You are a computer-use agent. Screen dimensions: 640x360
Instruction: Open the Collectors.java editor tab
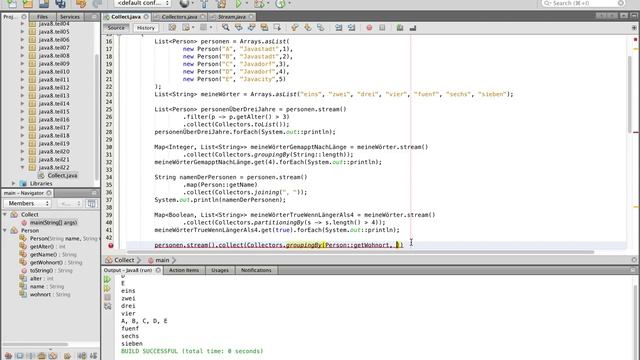179,17
